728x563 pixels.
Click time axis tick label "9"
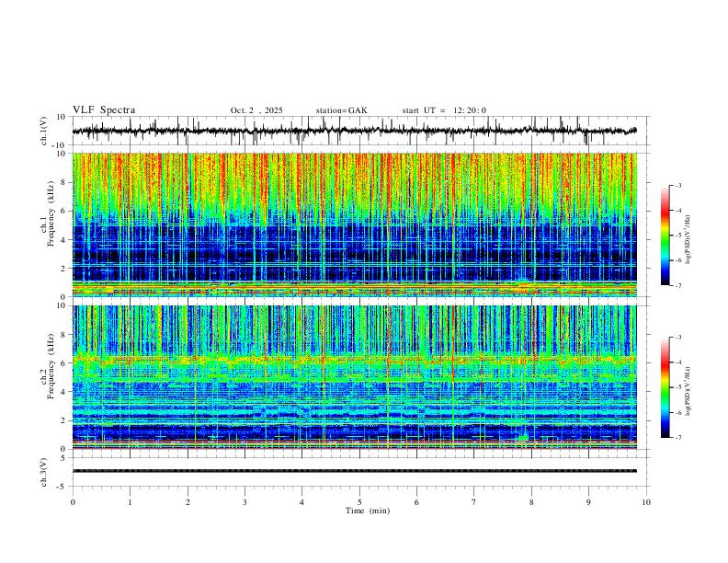click(x=588, y=502)
